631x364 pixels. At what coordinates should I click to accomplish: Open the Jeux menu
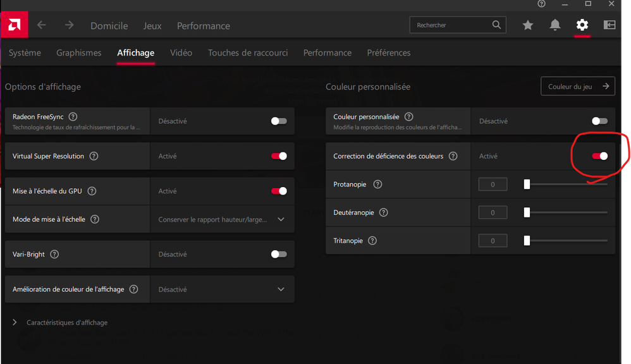152,26
